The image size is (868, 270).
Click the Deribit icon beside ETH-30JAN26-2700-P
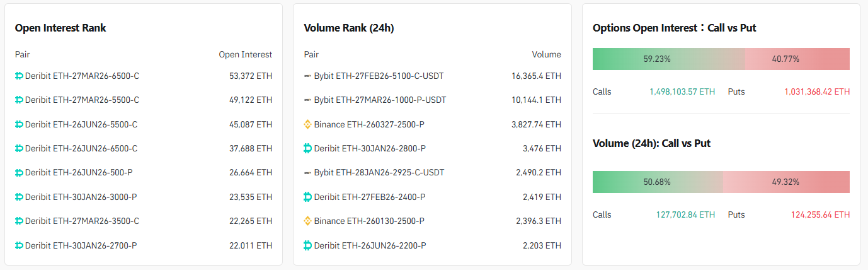point(19,245)
